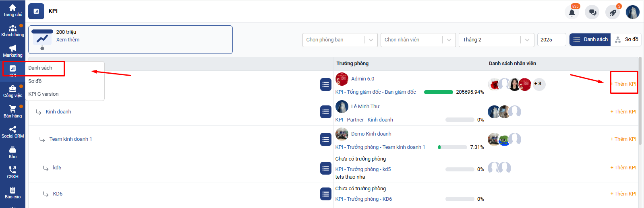
Task: Open Khách hàng in sidebar
Action: [12, 31]
